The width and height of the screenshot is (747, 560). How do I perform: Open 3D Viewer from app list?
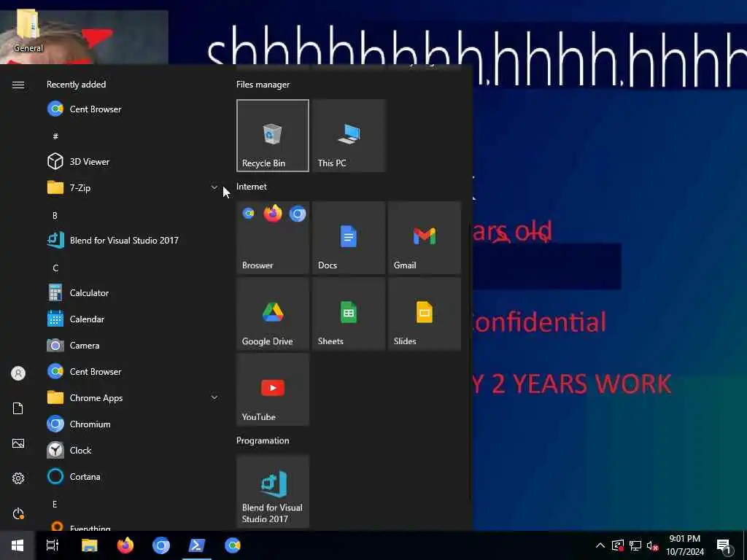(133, 161)
